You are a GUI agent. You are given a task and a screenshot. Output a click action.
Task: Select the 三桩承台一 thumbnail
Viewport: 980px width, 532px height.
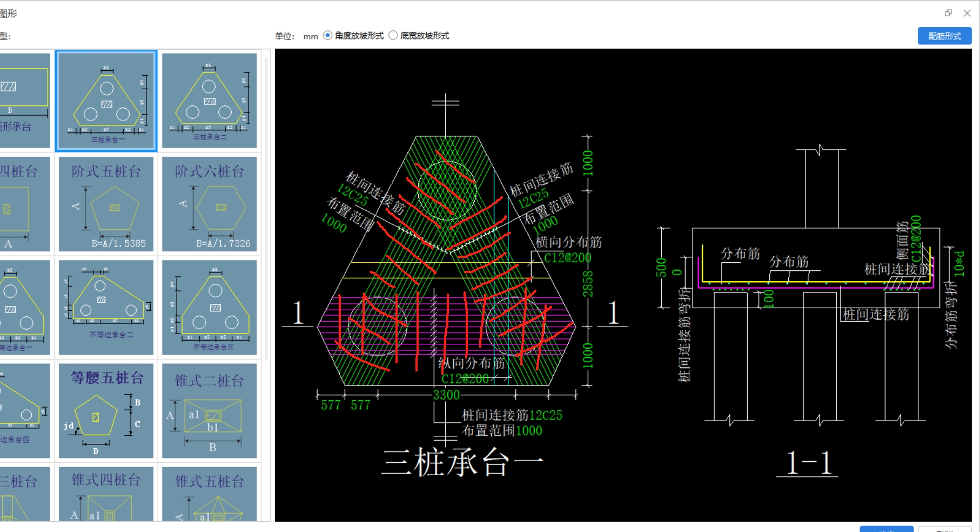click(x=106, y=101)
